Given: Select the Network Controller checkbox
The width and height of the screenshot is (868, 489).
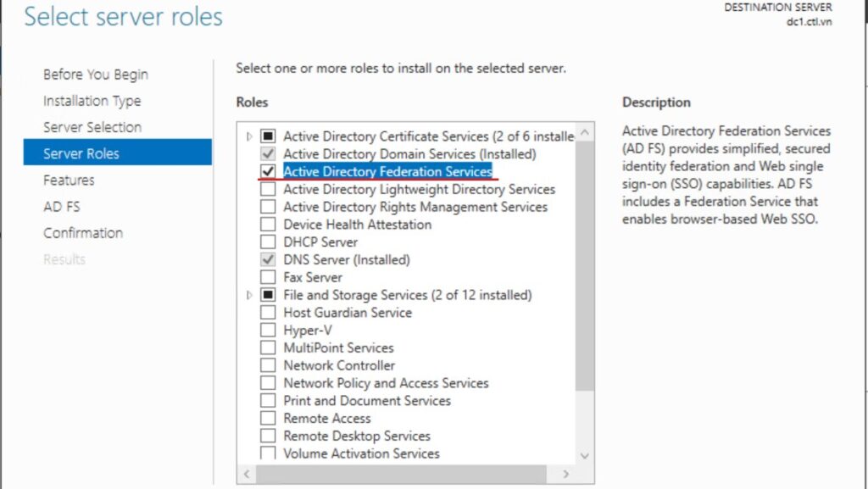Looking at the screenshot, I should (268, 366).
